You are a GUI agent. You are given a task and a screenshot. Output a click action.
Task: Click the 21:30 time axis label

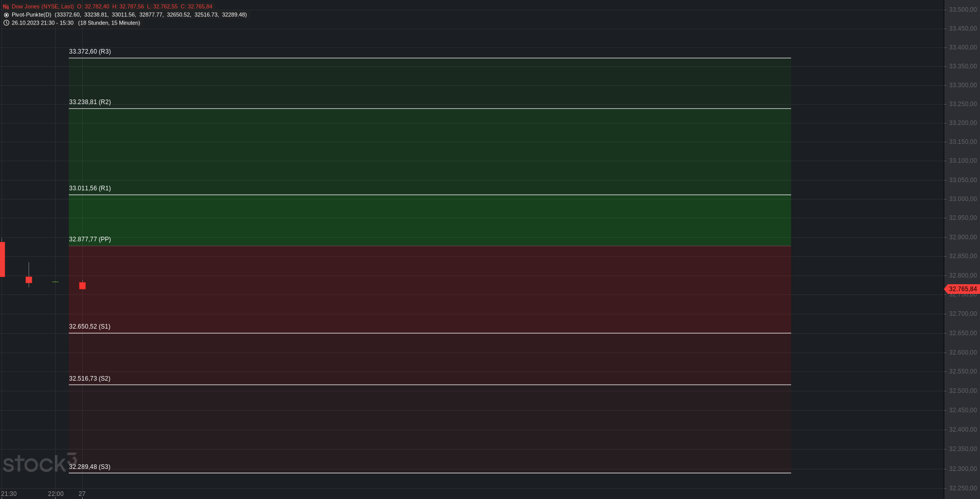click(9, 494)
